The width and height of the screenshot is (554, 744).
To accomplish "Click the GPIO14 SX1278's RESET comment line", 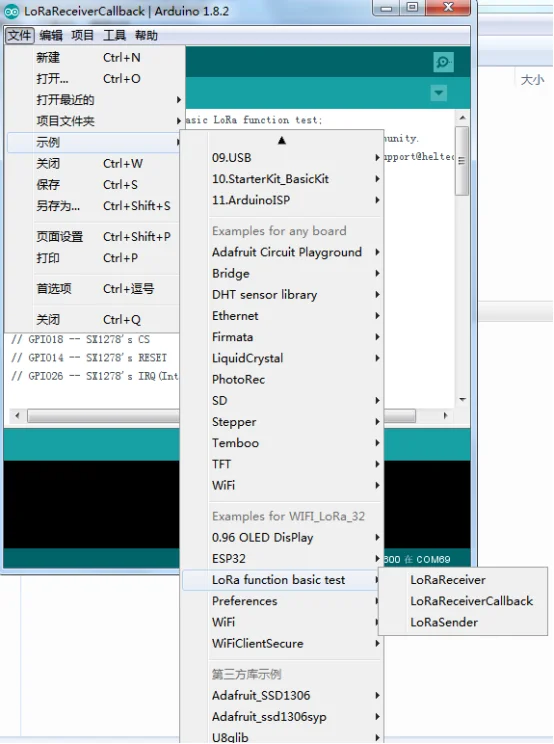I will [89, 358].
